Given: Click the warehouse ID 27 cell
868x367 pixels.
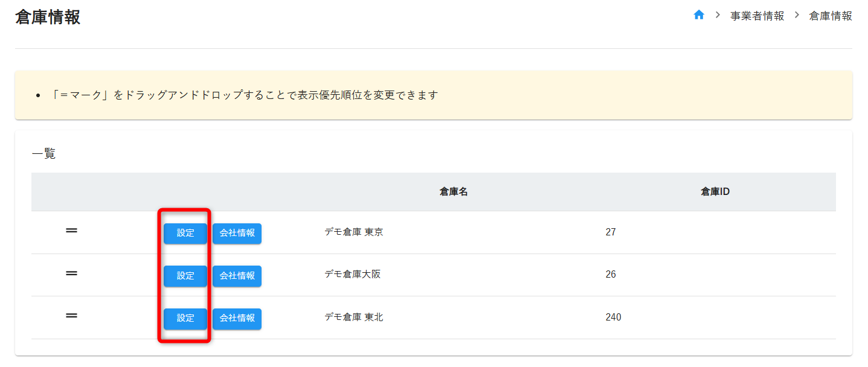Looking at the screenshot, I should 610,232.
